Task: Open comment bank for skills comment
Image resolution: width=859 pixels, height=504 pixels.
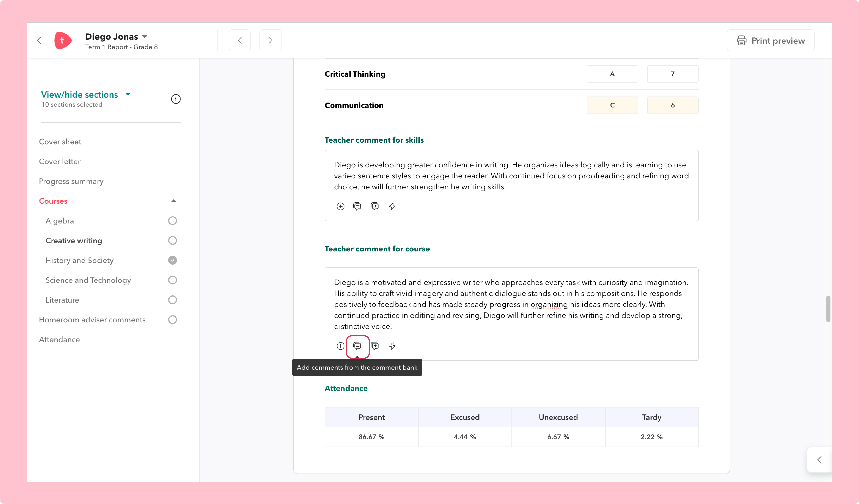Action: click(357, 206)
